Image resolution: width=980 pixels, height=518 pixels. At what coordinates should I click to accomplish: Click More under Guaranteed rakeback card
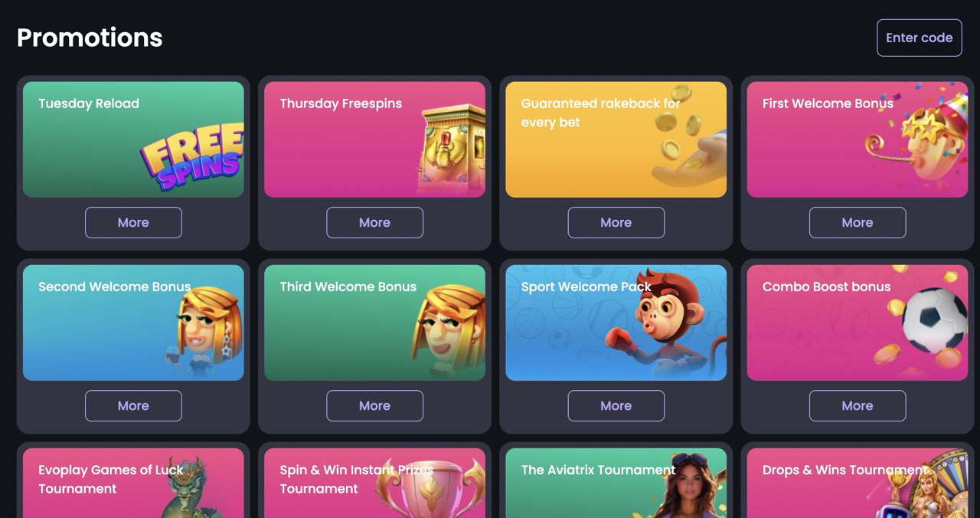pyautogui.click(x=616, y=222)
